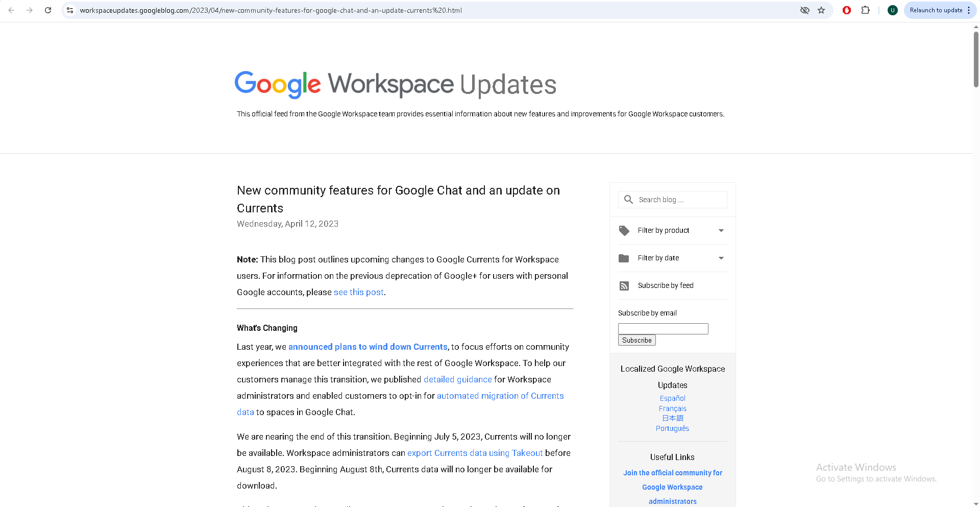
Task: Open the Français localized link
Action: coord(672,408)
